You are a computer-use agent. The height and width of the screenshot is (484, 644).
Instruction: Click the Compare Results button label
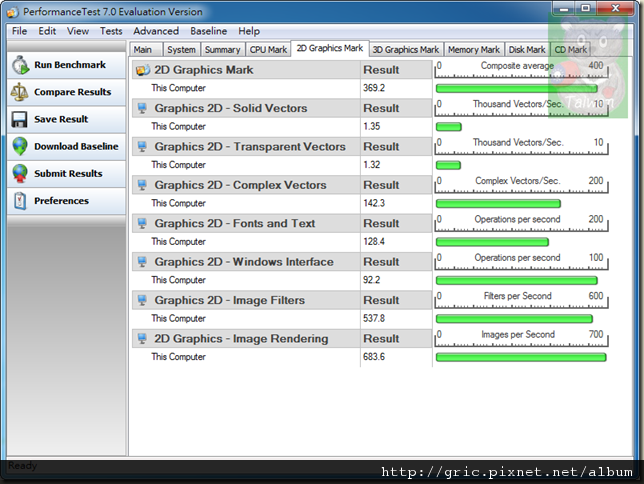(73, 92)
